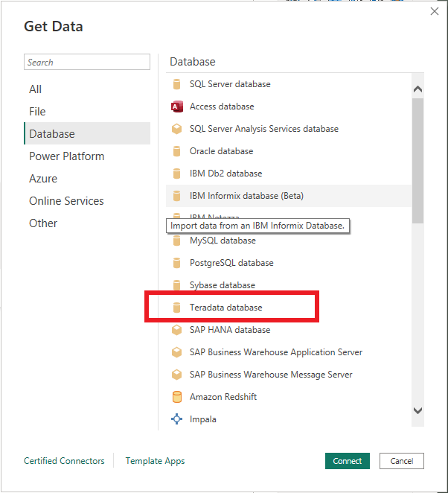Open the Template Apps link
The height and width of the screenshot is (493, 448).
pyautogui.click(x=155, y=461)
